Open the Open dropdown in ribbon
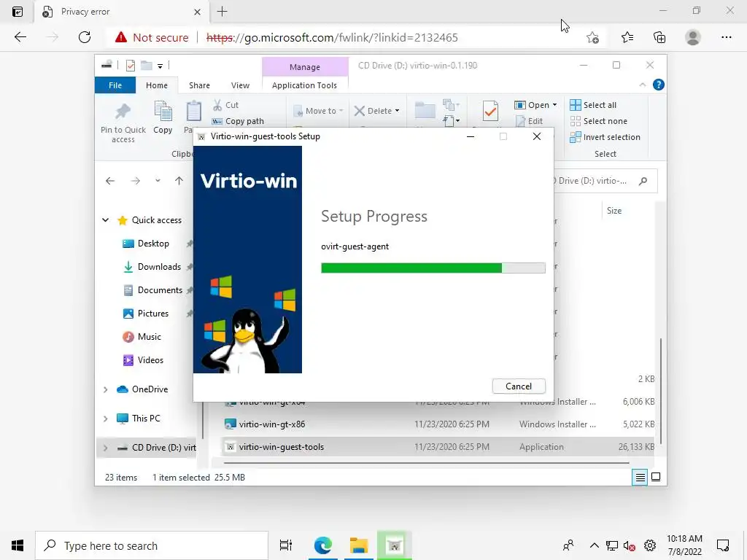This screenshot has width=747, height=560. (535, 105)
